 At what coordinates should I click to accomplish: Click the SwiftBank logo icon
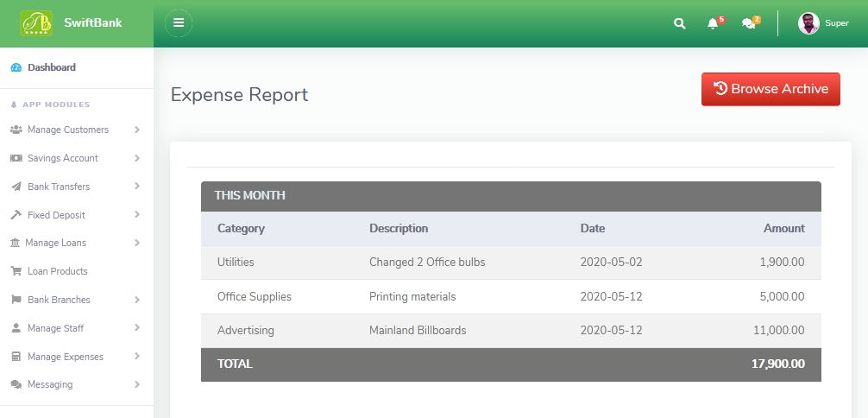click(x=36, y=23)
